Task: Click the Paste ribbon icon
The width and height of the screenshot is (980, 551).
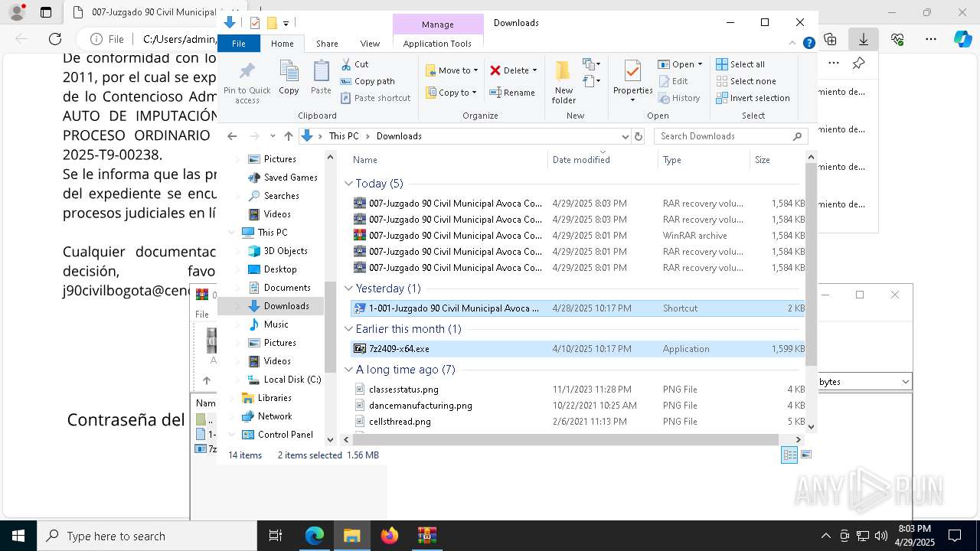Action: click(321, 78)
